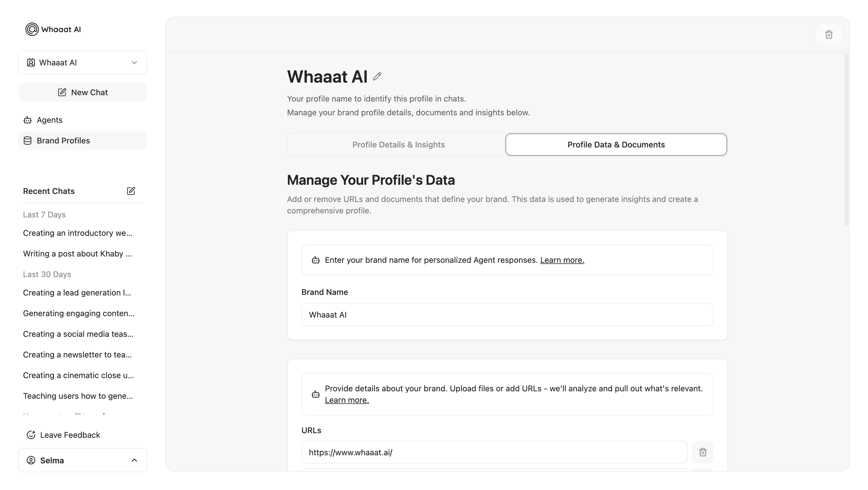This screenshot has height=490, width=868.
Task: Click the trash icon in the top right
Action: 829,34
